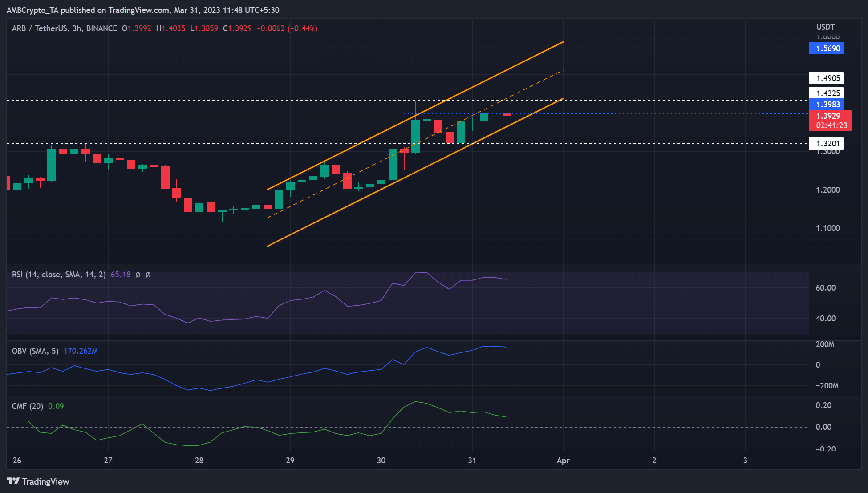The height and width of the screenshot is (493, 868).
Task: Select the ARB / TetherUS symbol title
Action: point(39,28)
